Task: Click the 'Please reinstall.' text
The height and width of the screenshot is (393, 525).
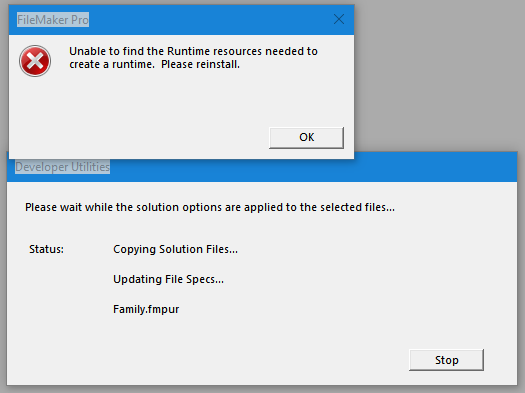Action: click(200, 64)
